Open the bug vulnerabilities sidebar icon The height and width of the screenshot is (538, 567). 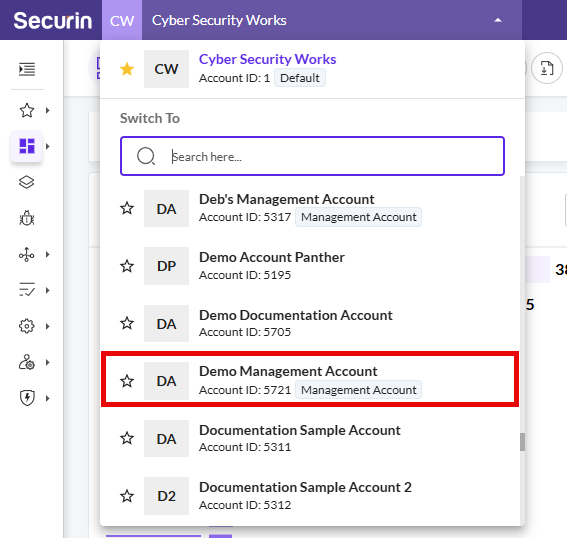coord(27,218)
